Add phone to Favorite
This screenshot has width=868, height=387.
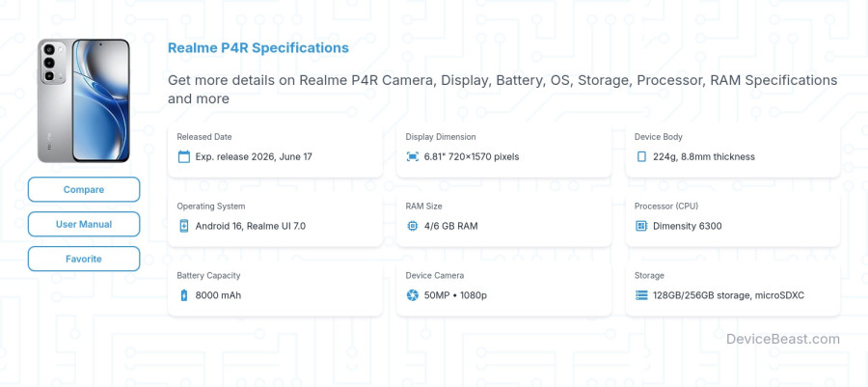pos(84,259)
